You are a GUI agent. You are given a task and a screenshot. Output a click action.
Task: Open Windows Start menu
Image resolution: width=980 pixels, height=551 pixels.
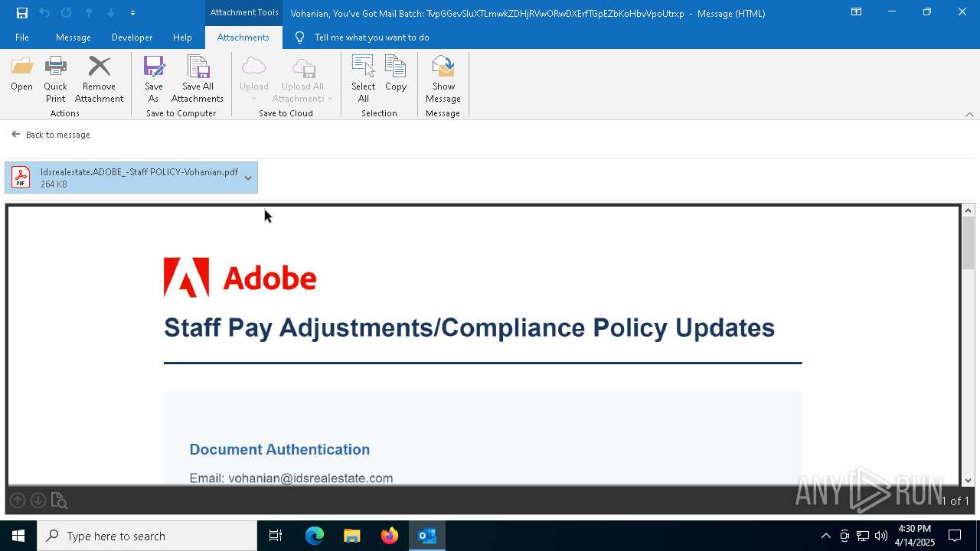pos(18,536)
